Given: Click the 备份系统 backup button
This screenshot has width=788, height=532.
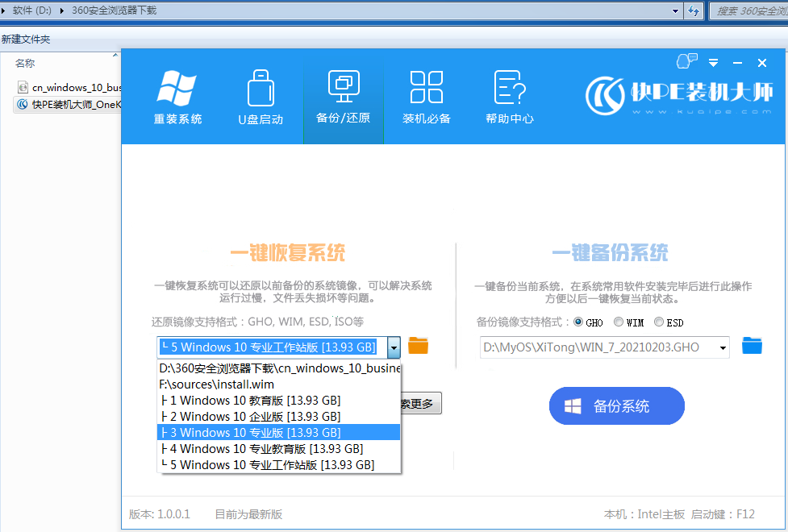Looking at the screenshot, I should point(616,406).
